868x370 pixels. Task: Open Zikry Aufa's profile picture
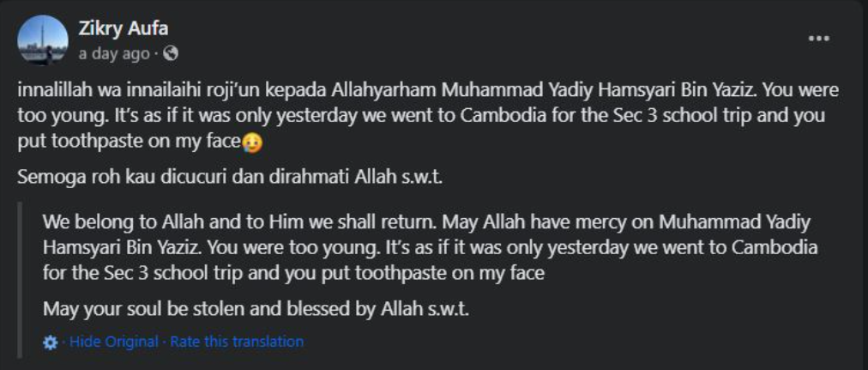[43, 39]
